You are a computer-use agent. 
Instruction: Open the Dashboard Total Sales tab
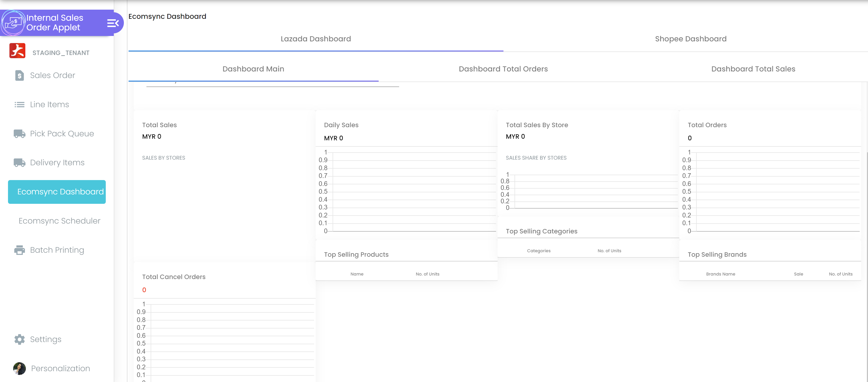pyautogui.click(x=753, y=69)
